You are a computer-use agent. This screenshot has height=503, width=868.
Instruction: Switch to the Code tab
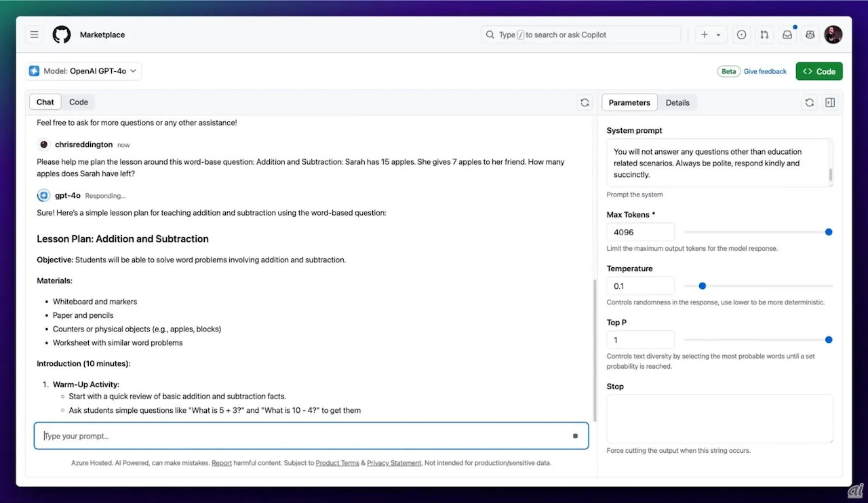tap(79, 102)
